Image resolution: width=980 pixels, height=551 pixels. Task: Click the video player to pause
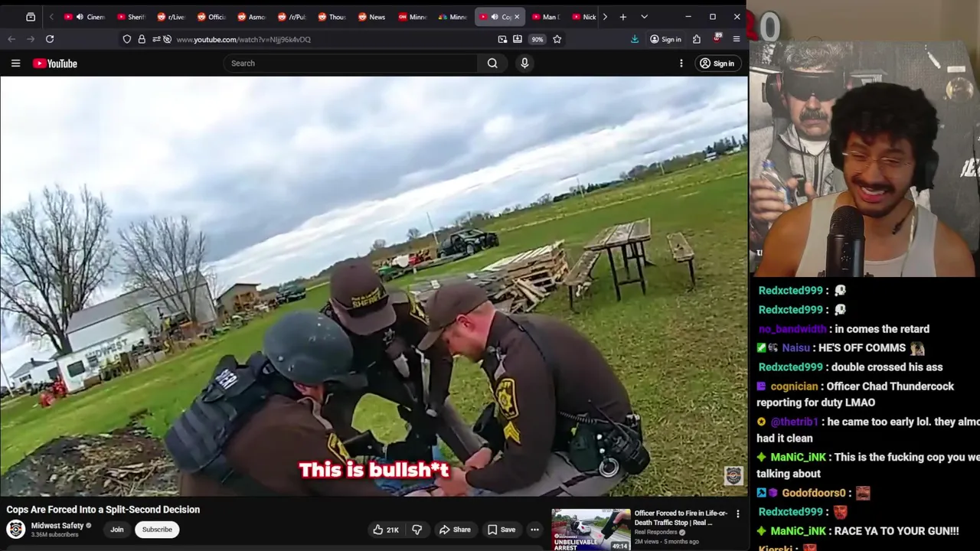tap(374, 287)
